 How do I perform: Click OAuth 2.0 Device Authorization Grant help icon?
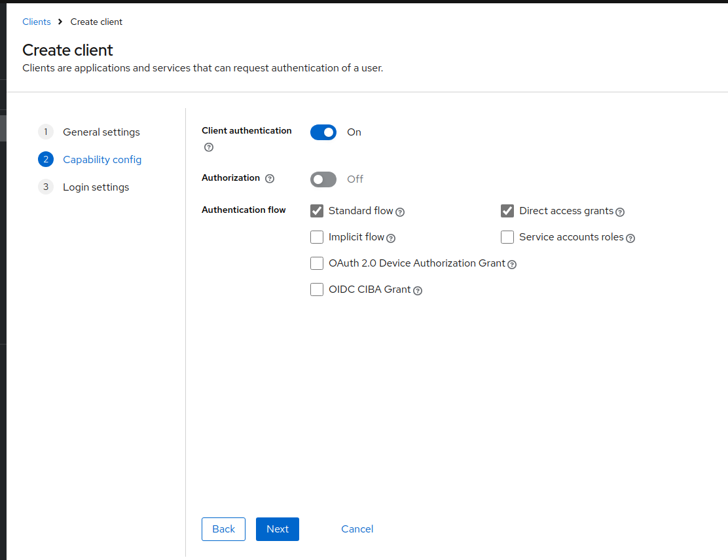[x=512, y=265]
